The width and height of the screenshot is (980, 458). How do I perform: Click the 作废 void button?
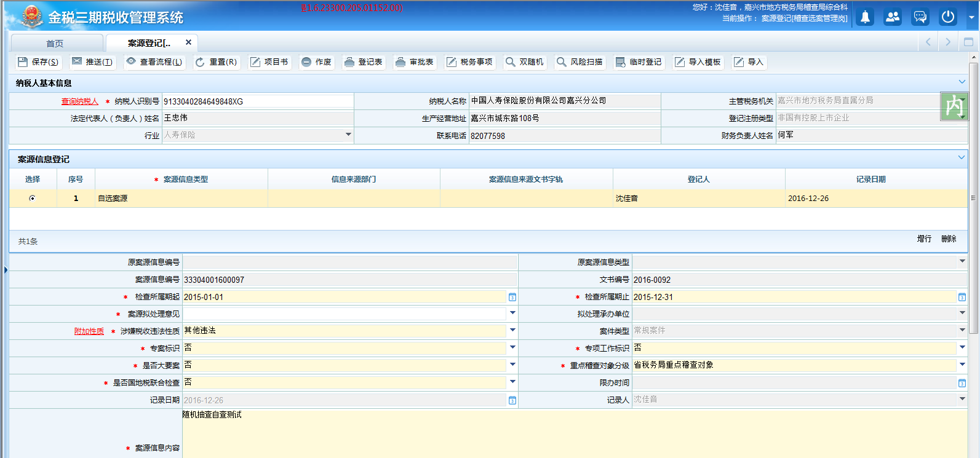[x=316, y=62]
